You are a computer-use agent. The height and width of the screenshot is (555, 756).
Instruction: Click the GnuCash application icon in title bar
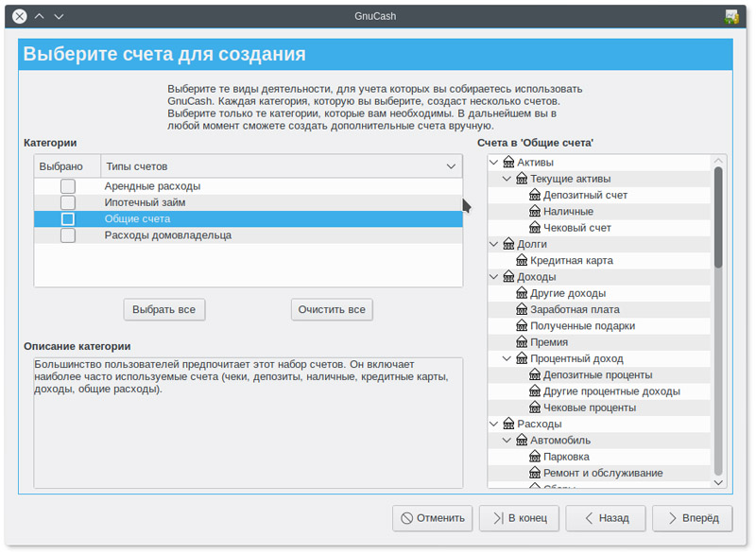pos(731,16)
